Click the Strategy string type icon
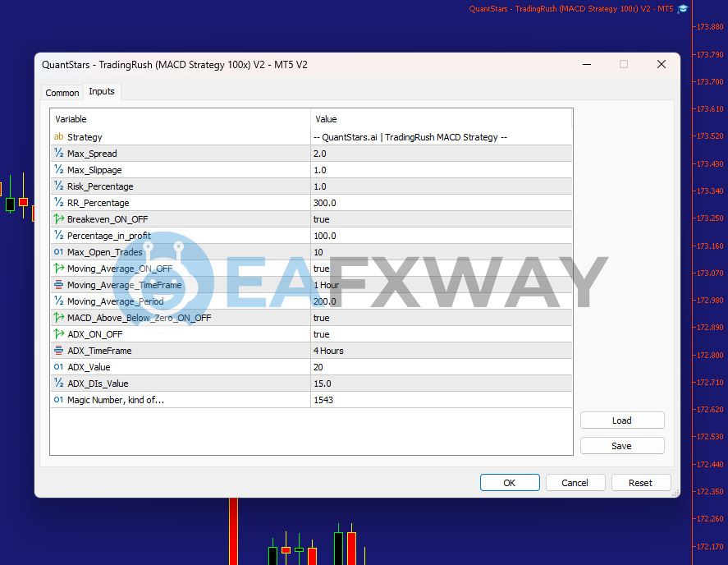This screenshot has width=728, height=565. [58, 137]
